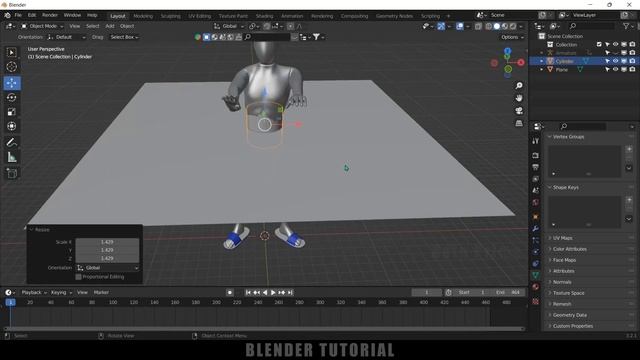Open the Select Box drag dropdown
The width and height of the screenshot is (640, 360).
124,37
